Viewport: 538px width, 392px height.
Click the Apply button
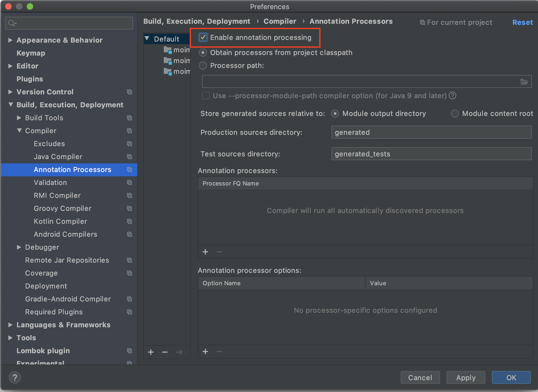[466, 377]
